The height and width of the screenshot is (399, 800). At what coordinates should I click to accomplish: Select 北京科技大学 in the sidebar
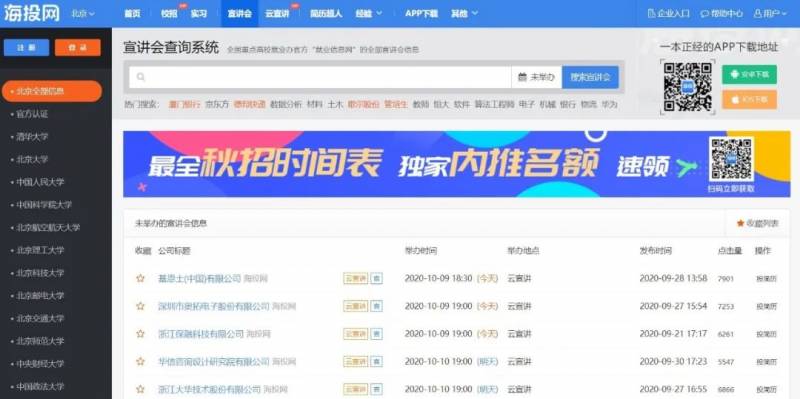[40, 273]
